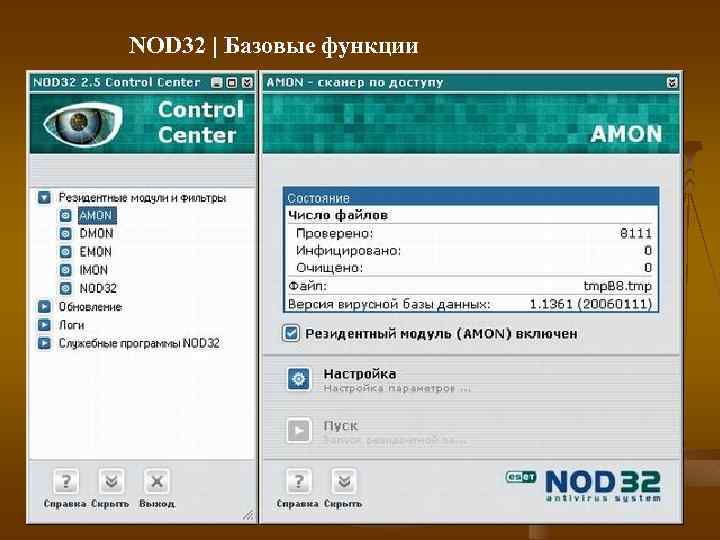Viewport: 720px width, 540px height.
Task: Click the Состояние header bar
Action: [471, 197]
